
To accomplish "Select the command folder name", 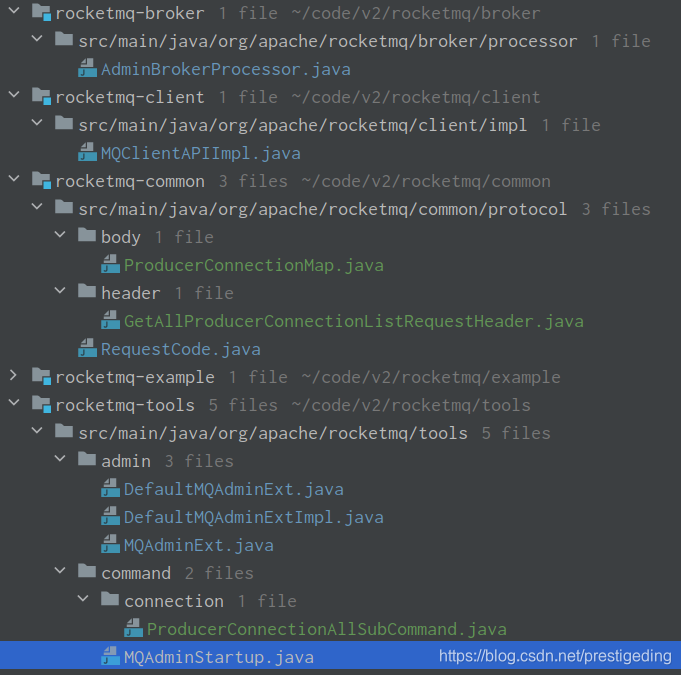I will point(136,573).
